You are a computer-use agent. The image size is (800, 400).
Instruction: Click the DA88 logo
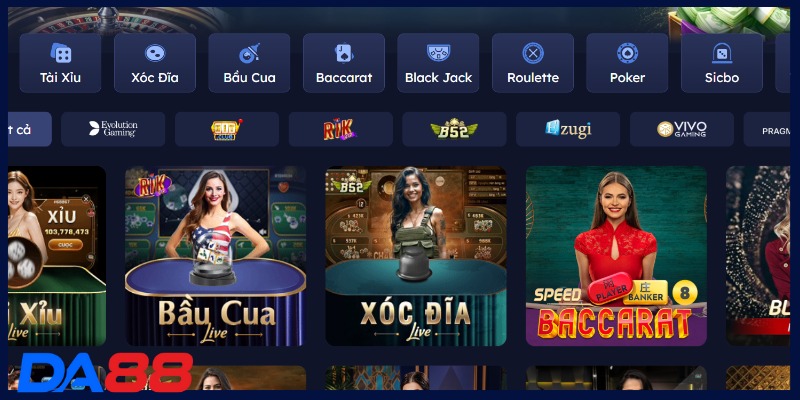point(105,372)
